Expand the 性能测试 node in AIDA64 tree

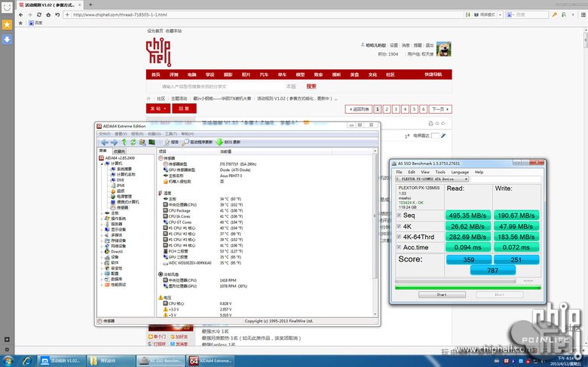point(102,285)
